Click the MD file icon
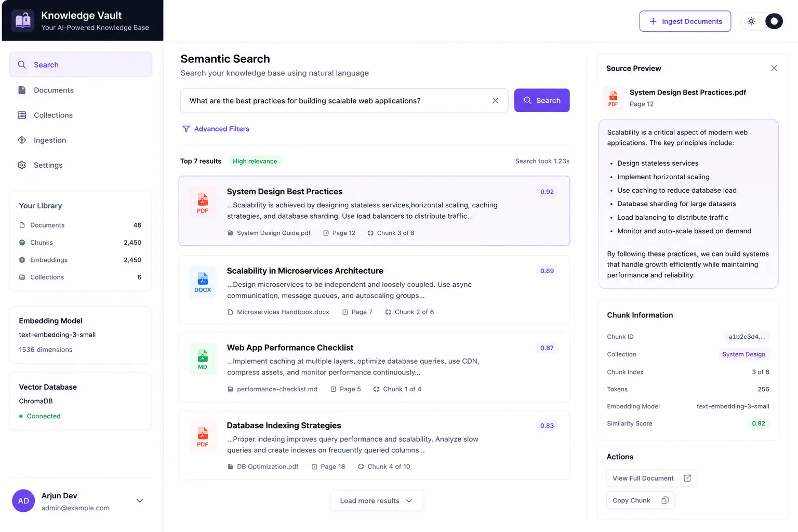This screenshot has height=532, width=798. [203, 359]
